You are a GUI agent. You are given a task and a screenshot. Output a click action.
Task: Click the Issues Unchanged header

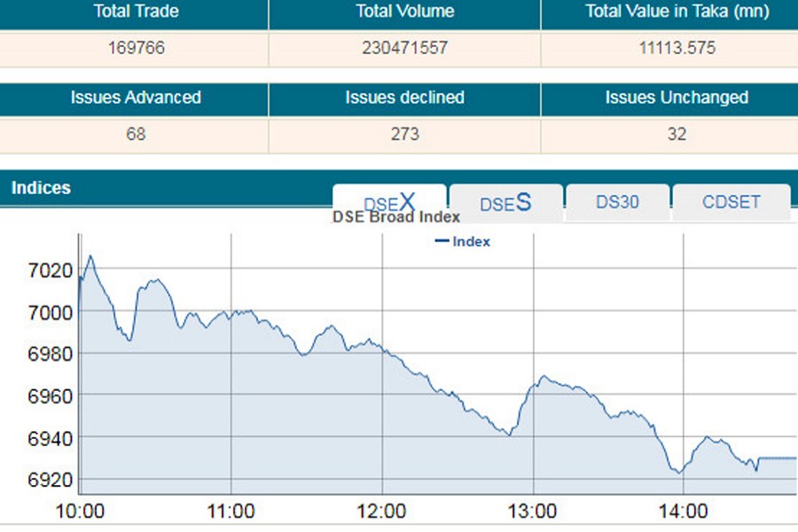[677, 98]
